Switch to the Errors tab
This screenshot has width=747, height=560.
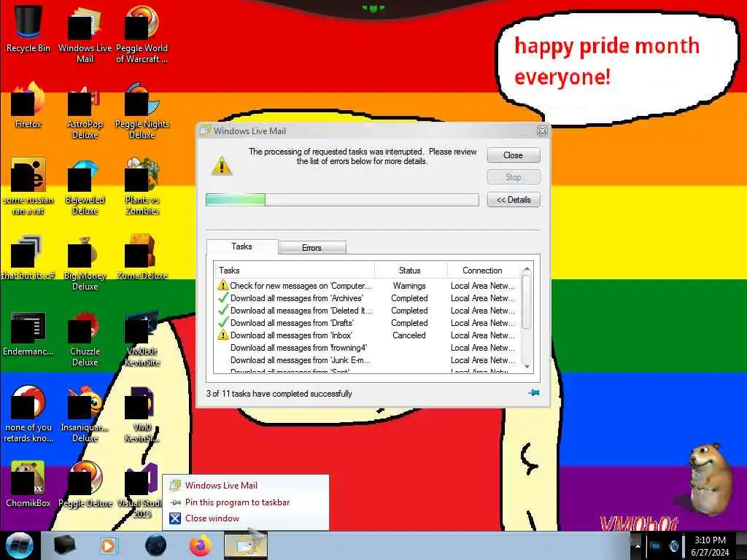311,248
